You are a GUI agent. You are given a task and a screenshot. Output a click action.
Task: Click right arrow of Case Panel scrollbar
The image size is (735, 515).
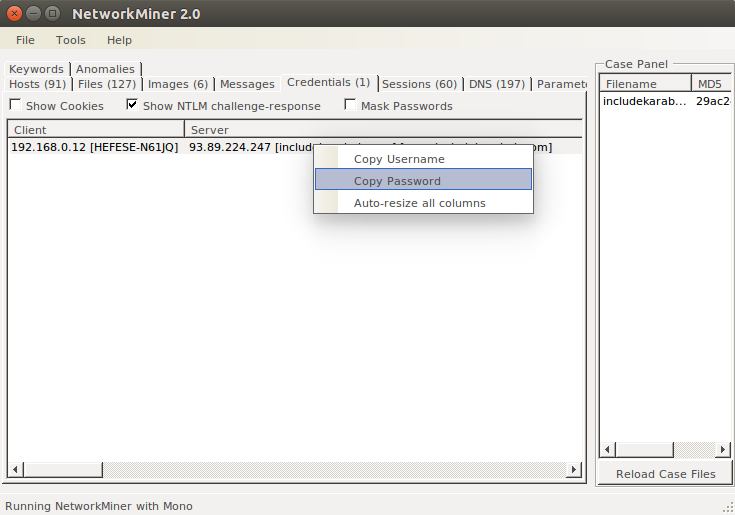(x=723, y=449)
